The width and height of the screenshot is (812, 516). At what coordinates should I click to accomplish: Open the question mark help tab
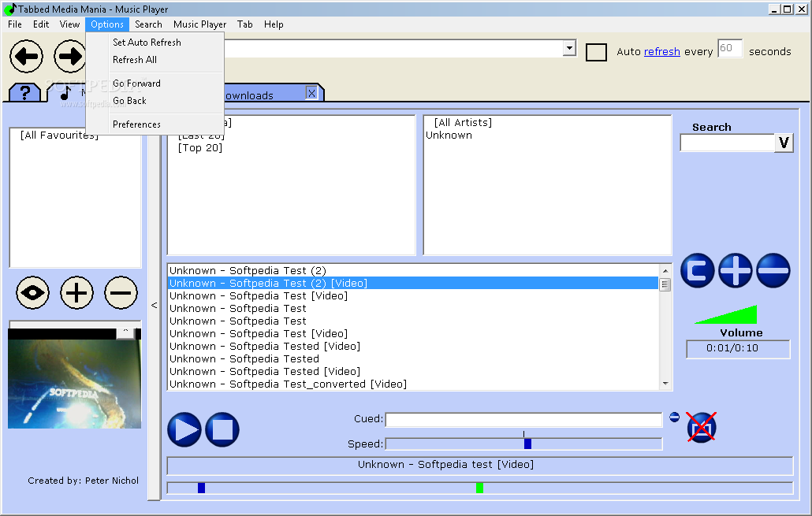tap(24, 93)
